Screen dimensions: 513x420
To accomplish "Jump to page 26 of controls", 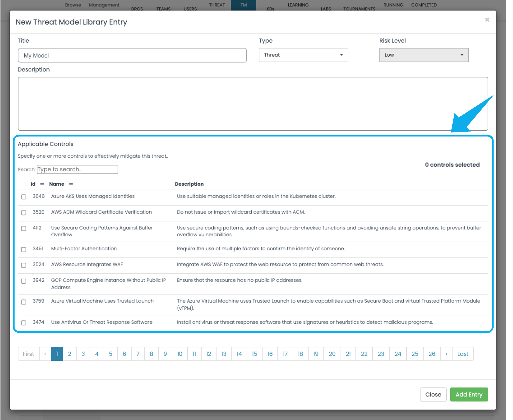I will (x=432, y=354).
